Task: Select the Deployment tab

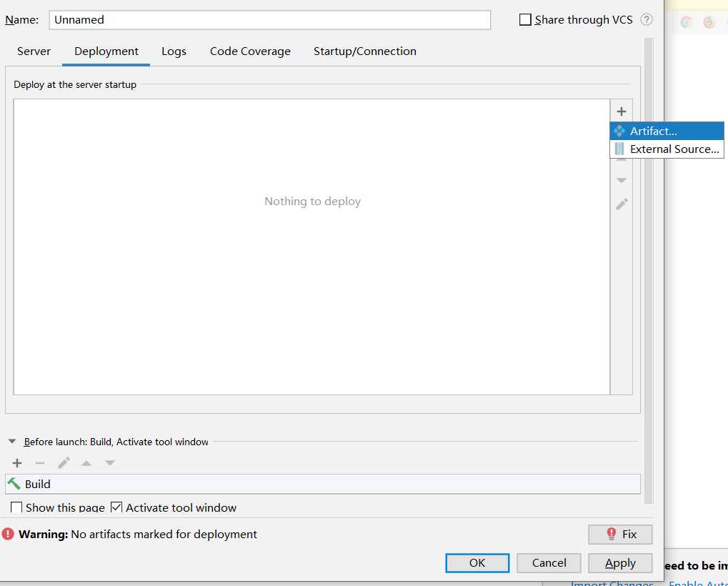Action: click(106, 51)
